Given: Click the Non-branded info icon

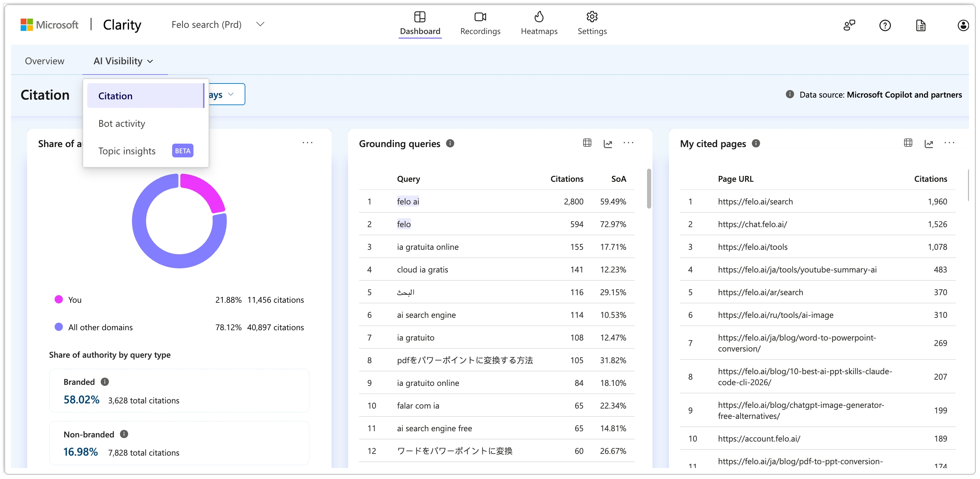Looking at the screenshot, I should tap(124, 434).
